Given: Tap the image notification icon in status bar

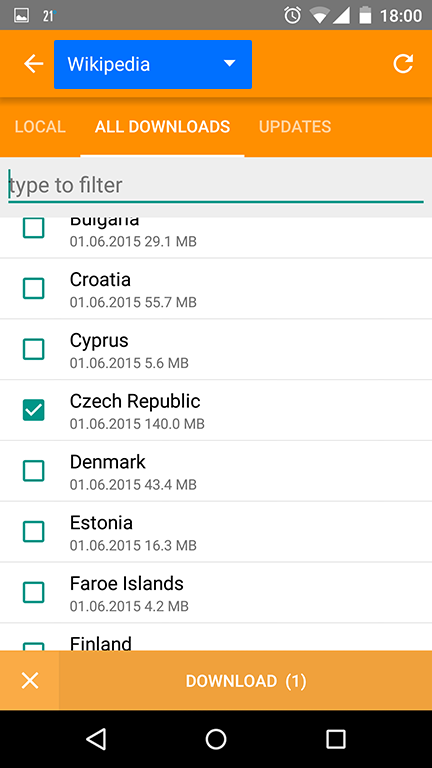Looking at the screenshot, I should coord(21,16).
